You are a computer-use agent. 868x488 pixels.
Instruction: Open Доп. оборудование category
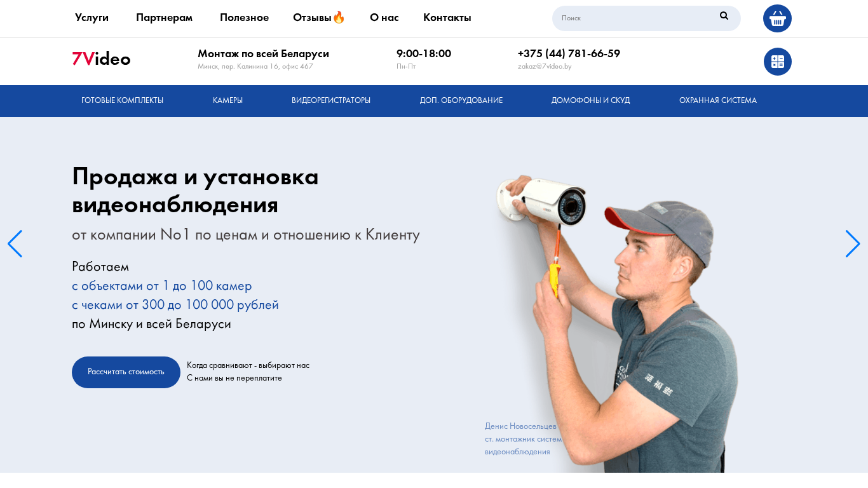[x=461, y=100]
